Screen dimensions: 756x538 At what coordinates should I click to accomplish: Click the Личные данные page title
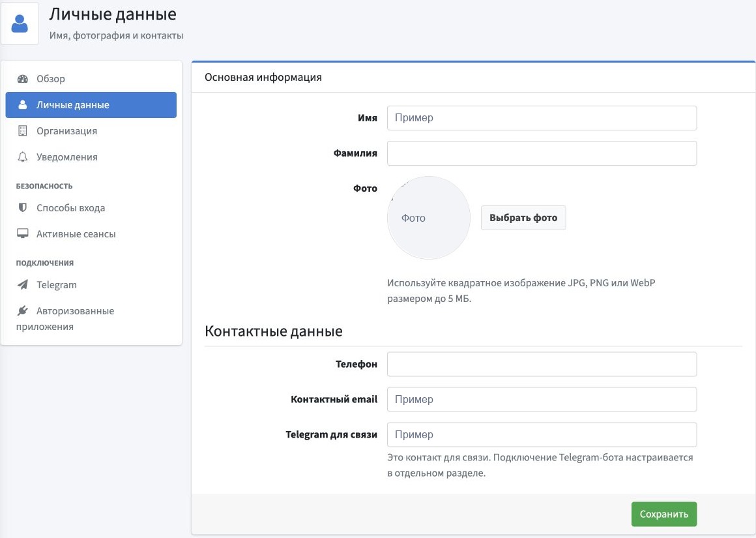pyautogui.click(x=113, y=14)
